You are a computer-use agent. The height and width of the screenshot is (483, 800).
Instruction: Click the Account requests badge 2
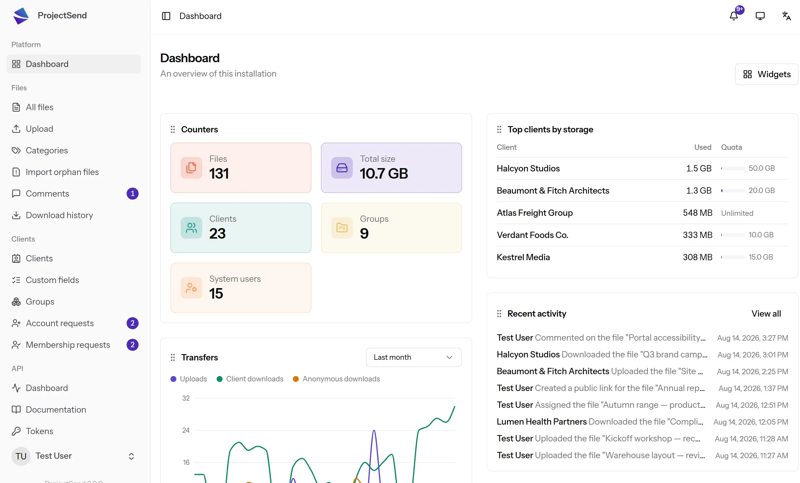(132, 323)
